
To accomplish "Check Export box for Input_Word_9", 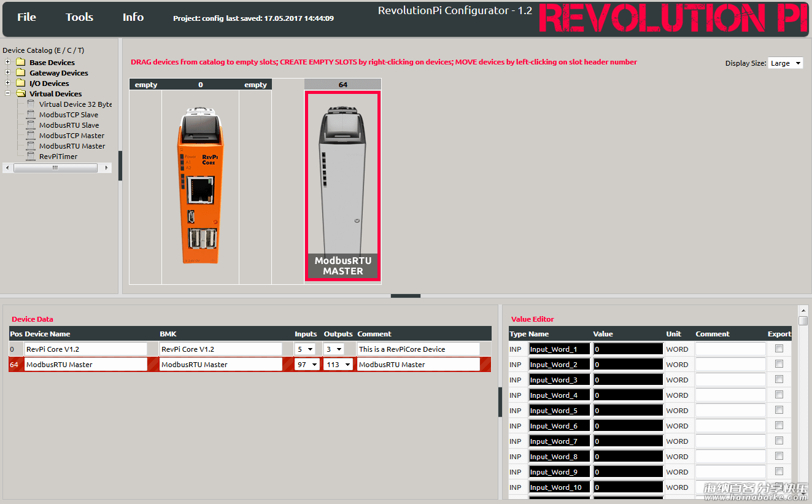I will pos(779,471).
